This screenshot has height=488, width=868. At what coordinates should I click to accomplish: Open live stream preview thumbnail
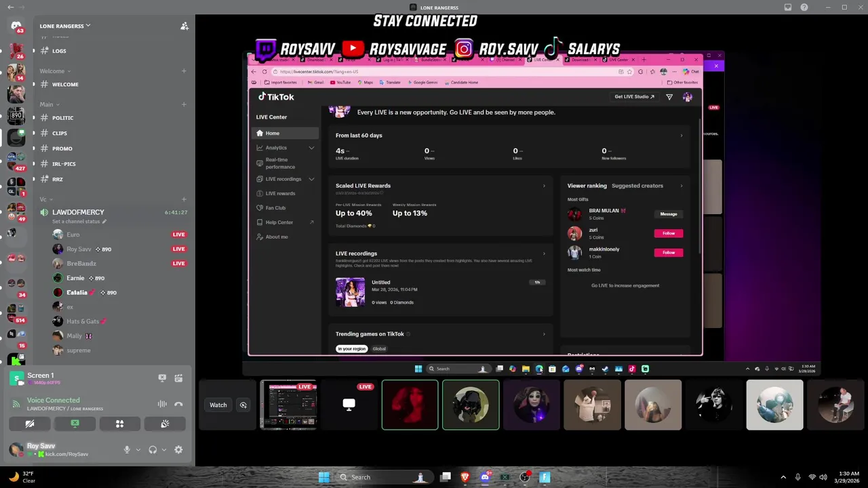289,405
